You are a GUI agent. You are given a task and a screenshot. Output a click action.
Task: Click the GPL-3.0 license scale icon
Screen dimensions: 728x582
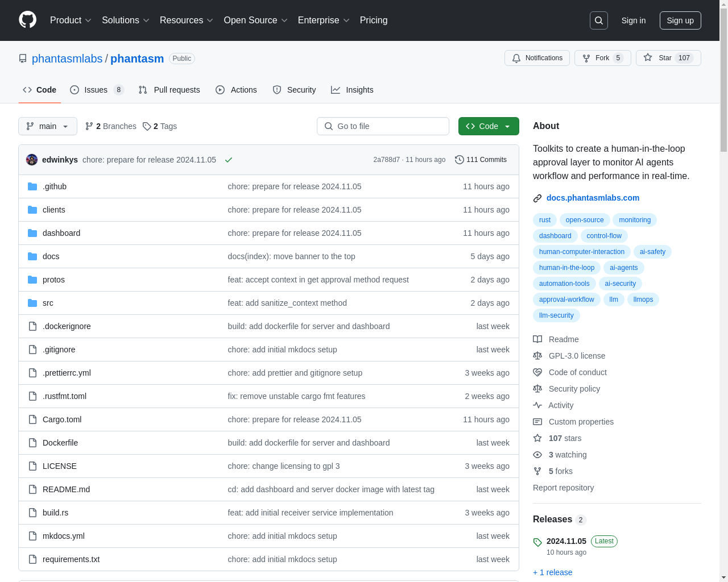click(x=537, y=356)
